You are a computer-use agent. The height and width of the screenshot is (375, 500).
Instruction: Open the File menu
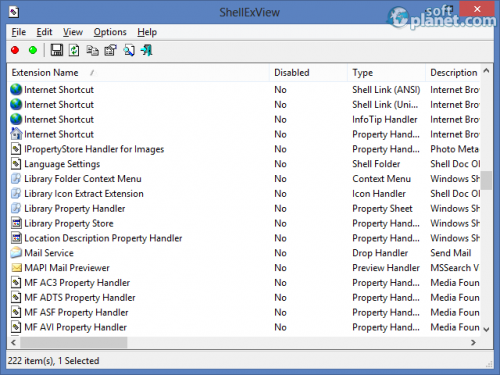tap(19, 32)
